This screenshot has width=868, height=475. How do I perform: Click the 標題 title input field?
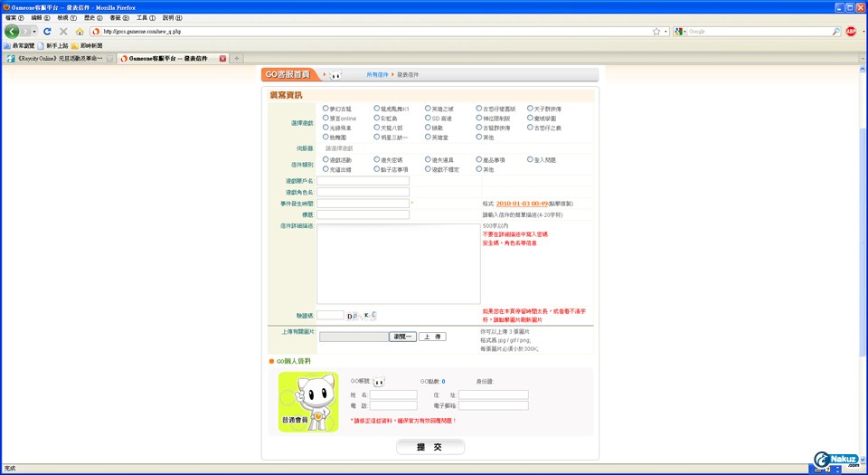(x=363, y=214)
